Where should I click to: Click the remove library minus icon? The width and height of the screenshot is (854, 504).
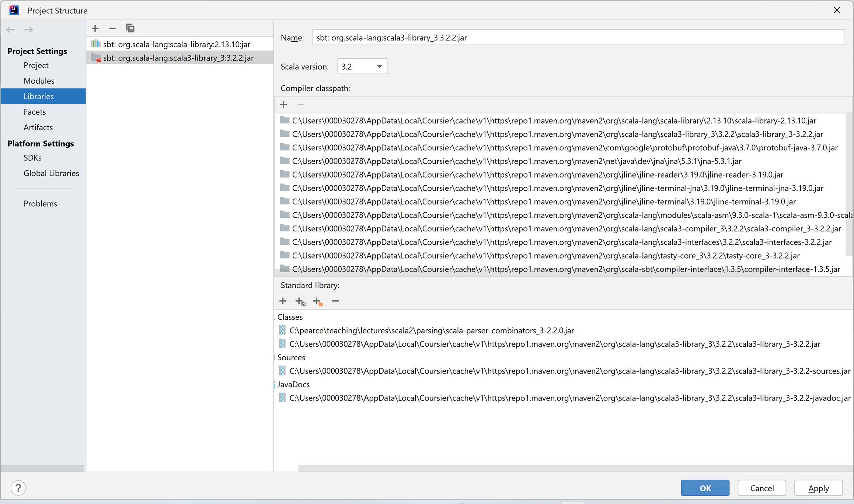(x=112, y=28)
